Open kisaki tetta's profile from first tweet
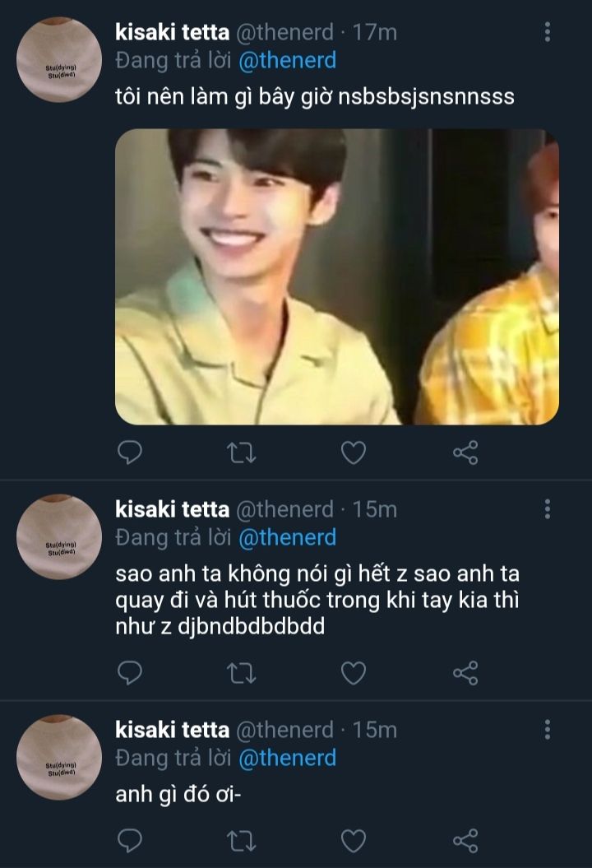This screenshot has width=592, height=868. 172,32
